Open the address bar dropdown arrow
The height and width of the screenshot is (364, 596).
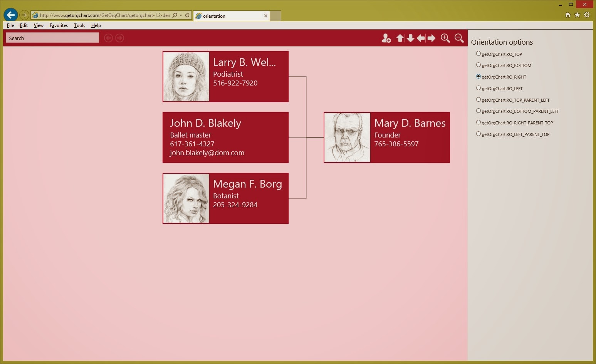(x=181, y=15)
